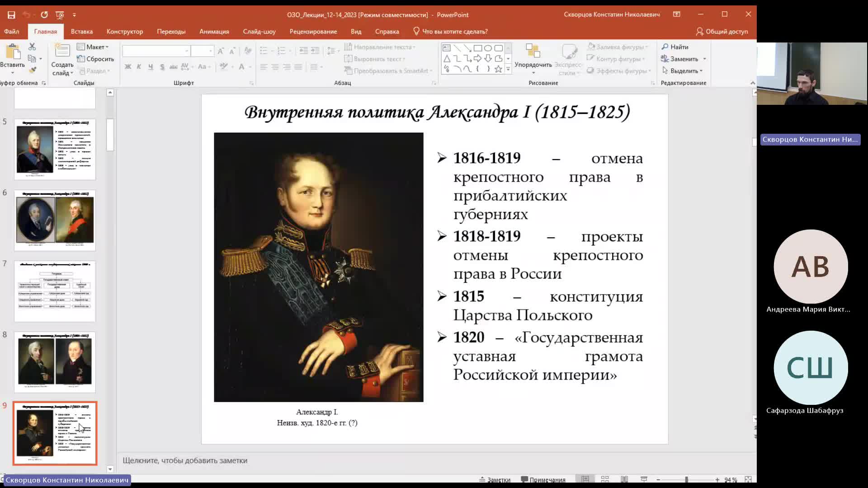Switch to Вставка tab
The width and height of the screenshot is (868, 488).
tap(82, 32)
